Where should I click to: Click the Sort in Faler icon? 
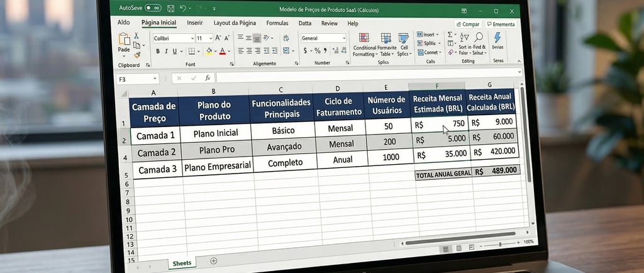(x=465, y=37)
